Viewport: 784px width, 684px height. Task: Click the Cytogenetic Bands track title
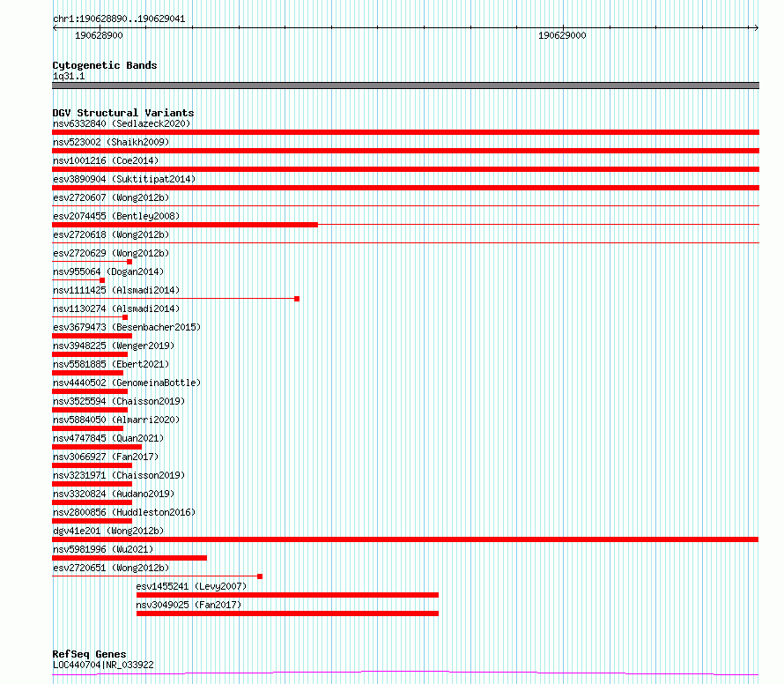[x=105, y=65]
